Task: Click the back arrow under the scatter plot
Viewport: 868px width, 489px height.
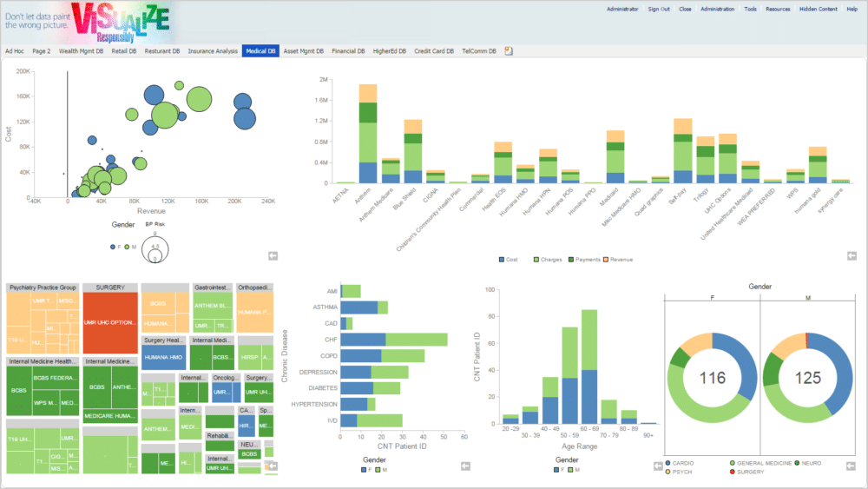Action: tap(273, 255)
